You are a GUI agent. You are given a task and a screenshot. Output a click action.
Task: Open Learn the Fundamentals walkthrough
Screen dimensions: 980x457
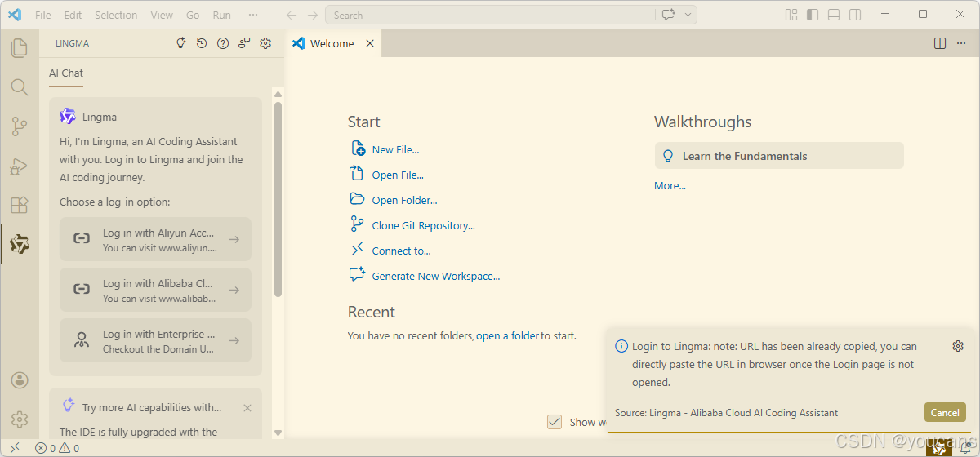point(779,156)
